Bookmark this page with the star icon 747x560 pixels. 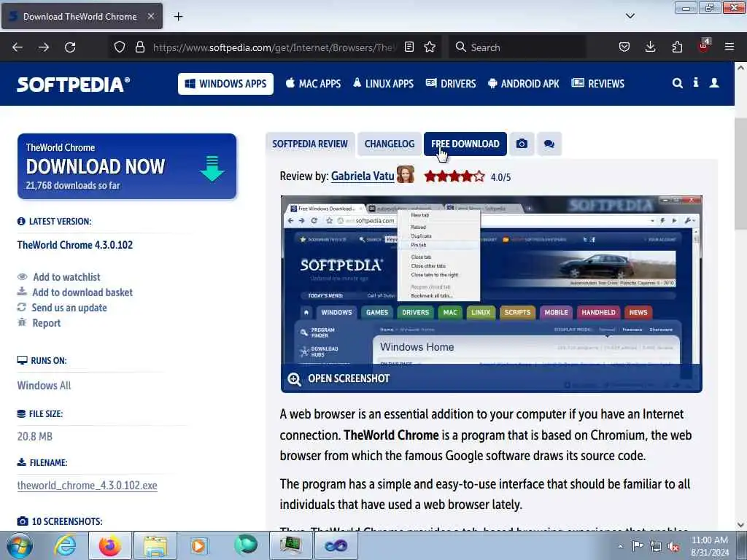[430, 47]
